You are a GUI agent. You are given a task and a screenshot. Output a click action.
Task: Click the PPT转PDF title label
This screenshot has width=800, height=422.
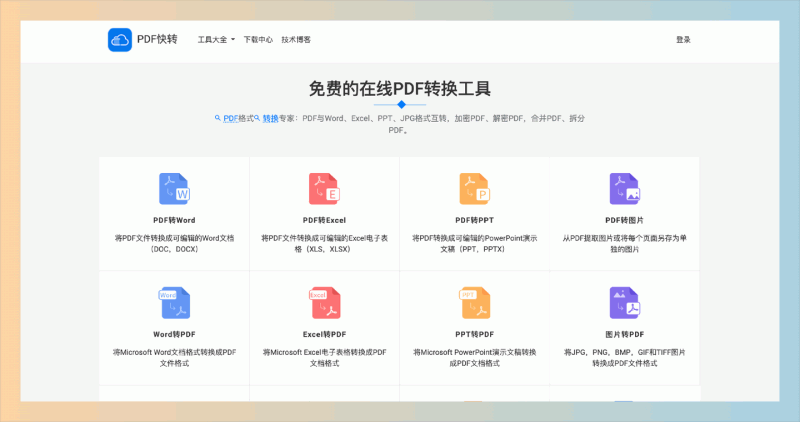coord(474,335)
